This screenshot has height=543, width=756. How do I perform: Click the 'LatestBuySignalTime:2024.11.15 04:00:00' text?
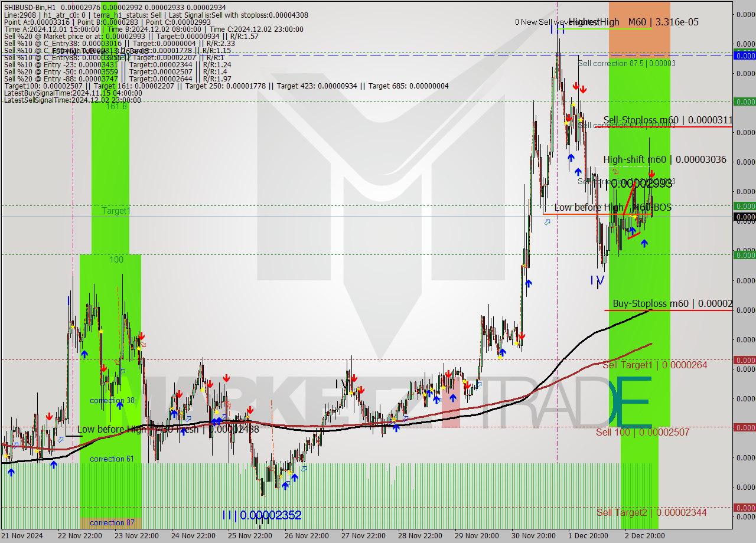73,93
